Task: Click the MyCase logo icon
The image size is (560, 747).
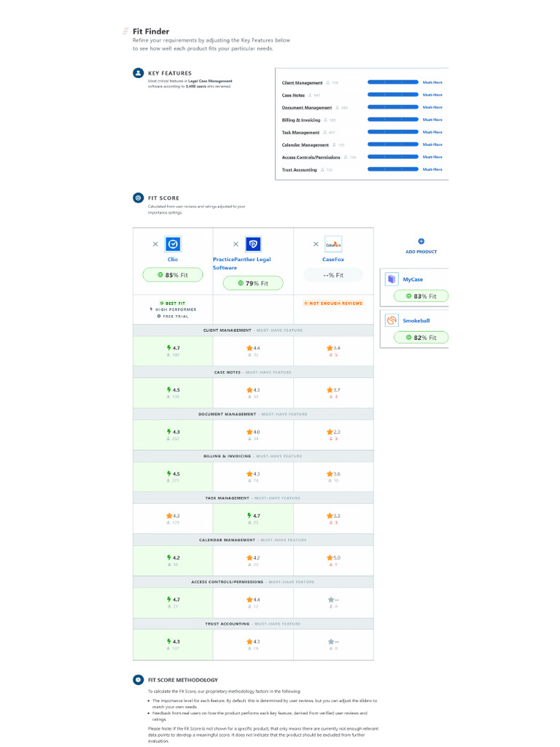Action: [392, 279]
